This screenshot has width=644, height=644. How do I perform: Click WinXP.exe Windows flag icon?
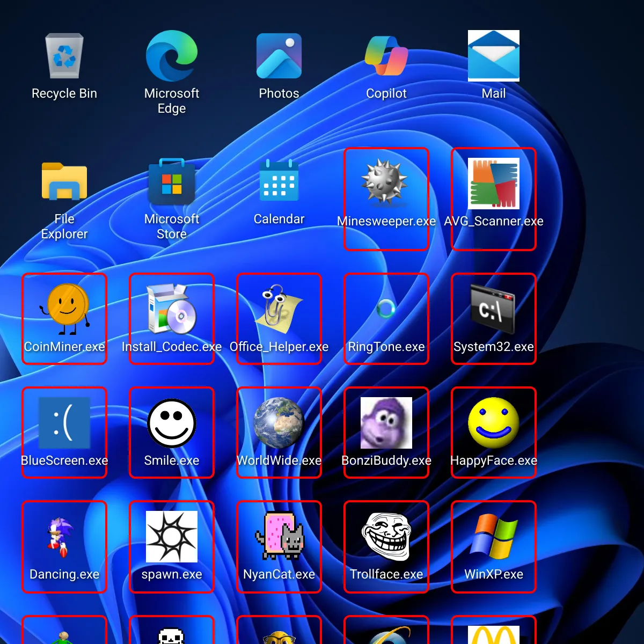[494, 537]
